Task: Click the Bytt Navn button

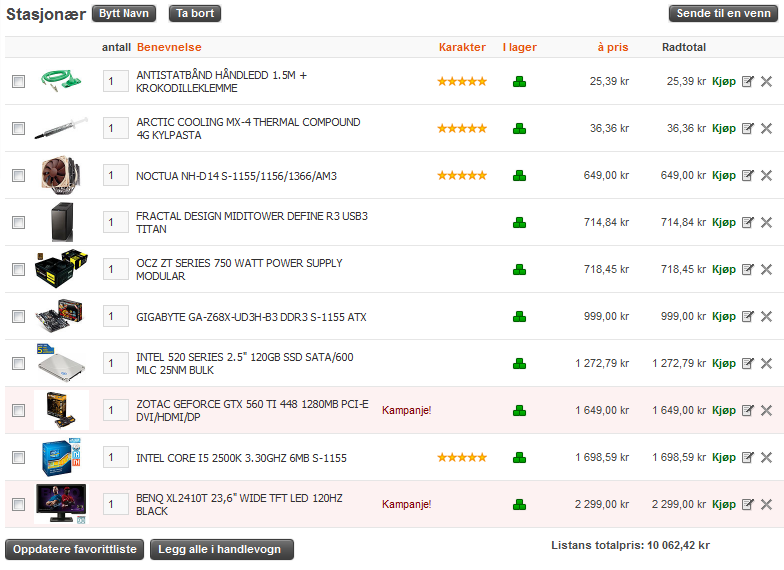Action: 124,14
